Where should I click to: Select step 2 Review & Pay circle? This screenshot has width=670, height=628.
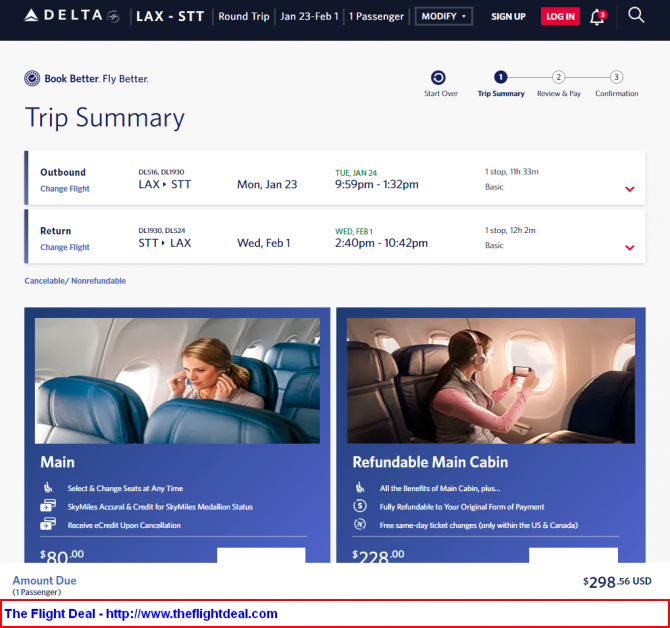click(x=558, y=77)
